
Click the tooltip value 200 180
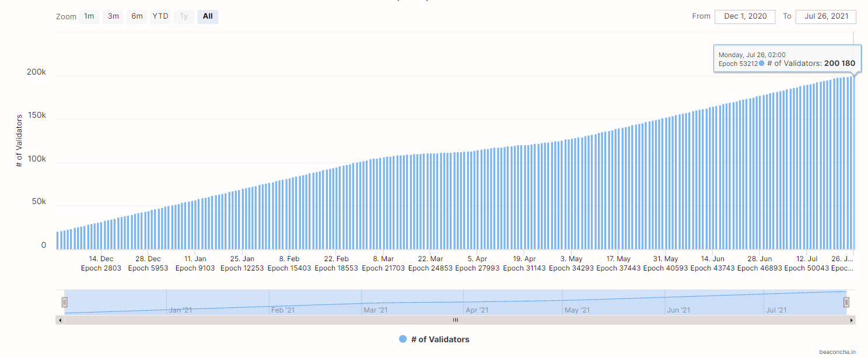839,63
